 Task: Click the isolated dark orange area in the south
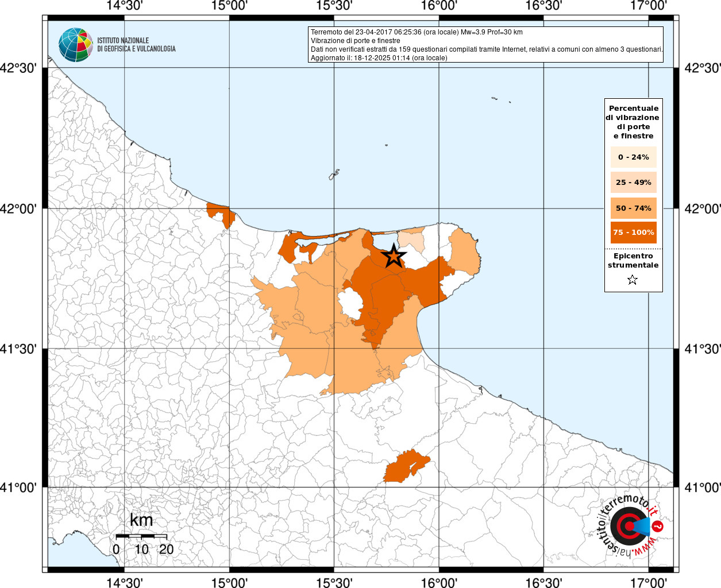405,466
